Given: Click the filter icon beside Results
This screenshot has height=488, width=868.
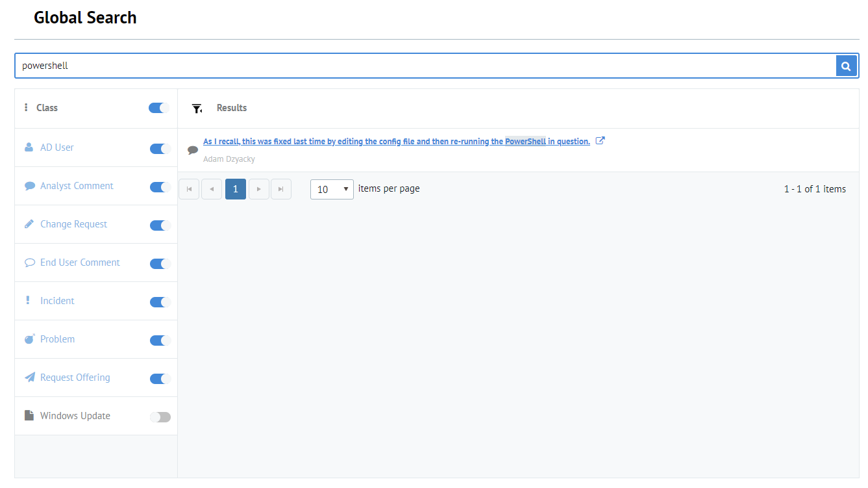Looking at the screenshot, I should click(197, 108).
